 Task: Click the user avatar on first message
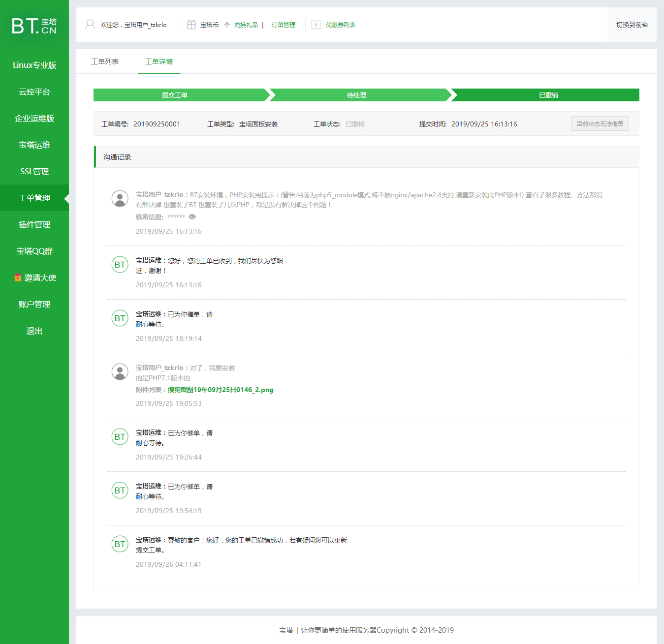click(x=120, y=198)
